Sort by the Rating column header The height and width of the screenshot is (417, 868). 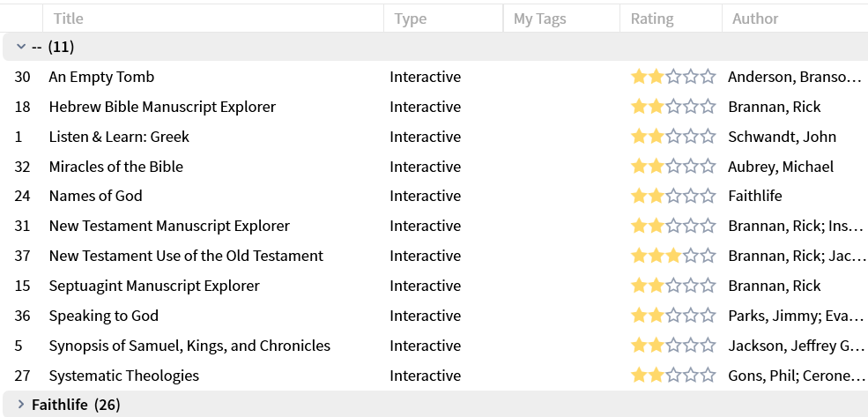(x=652, y=19)
